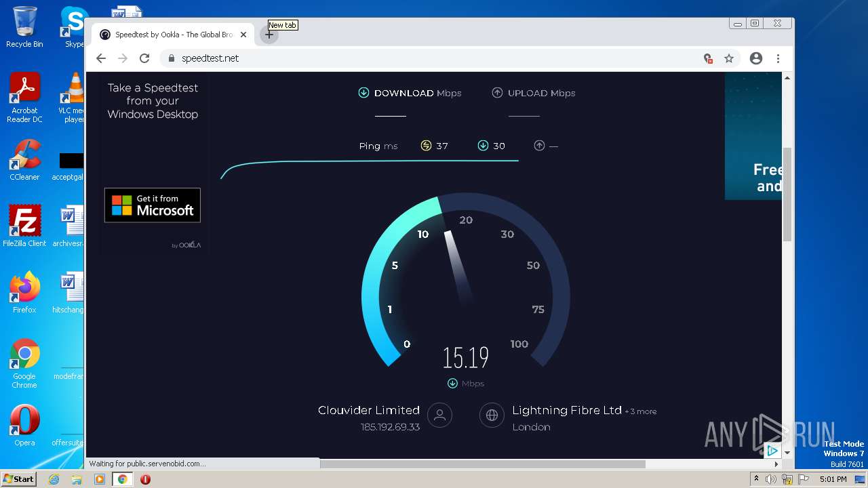Screen dimensions: 868x488
Task: Open Google Chrome desktop icon
Action: 24,363
